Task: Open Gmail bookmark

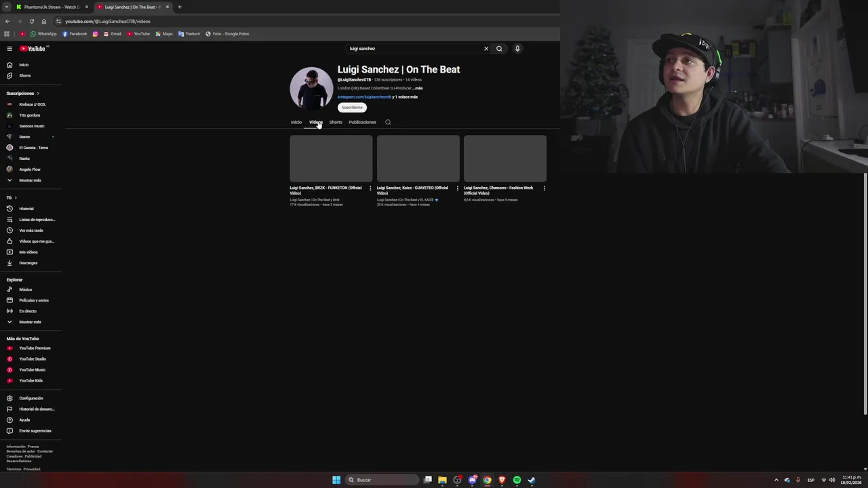Action: [x=113, y=34]
